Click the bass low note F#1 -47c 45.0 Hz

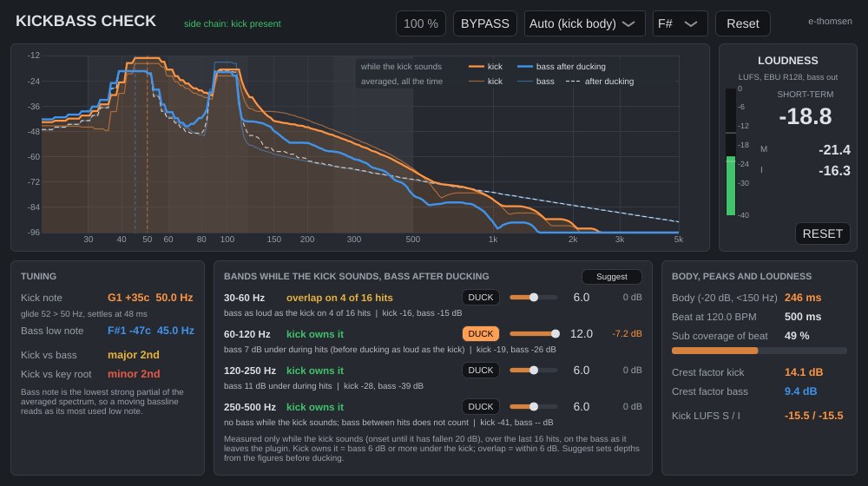click(150, 331)
